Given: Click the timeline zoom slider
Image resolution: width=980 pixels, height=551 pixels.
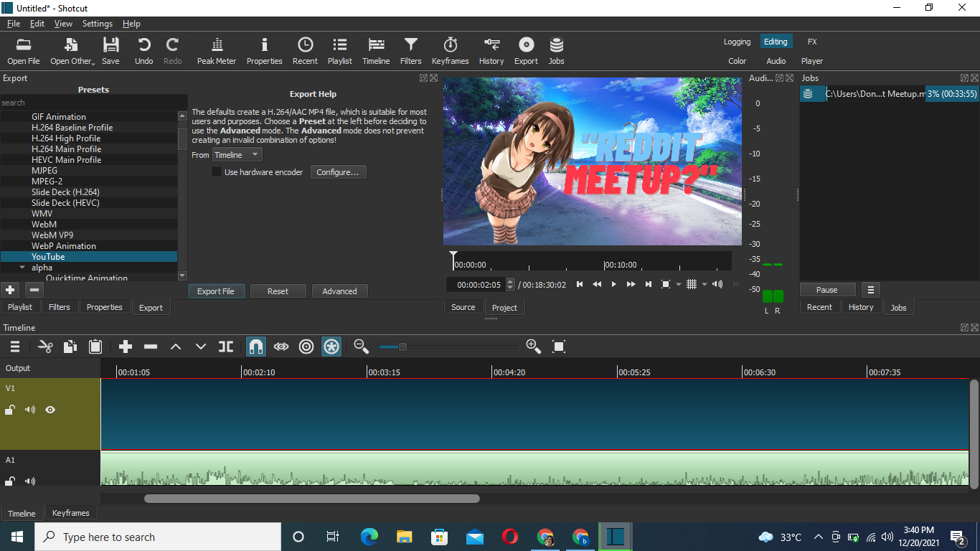Looking at the screenshot, I should coord(403,347).
